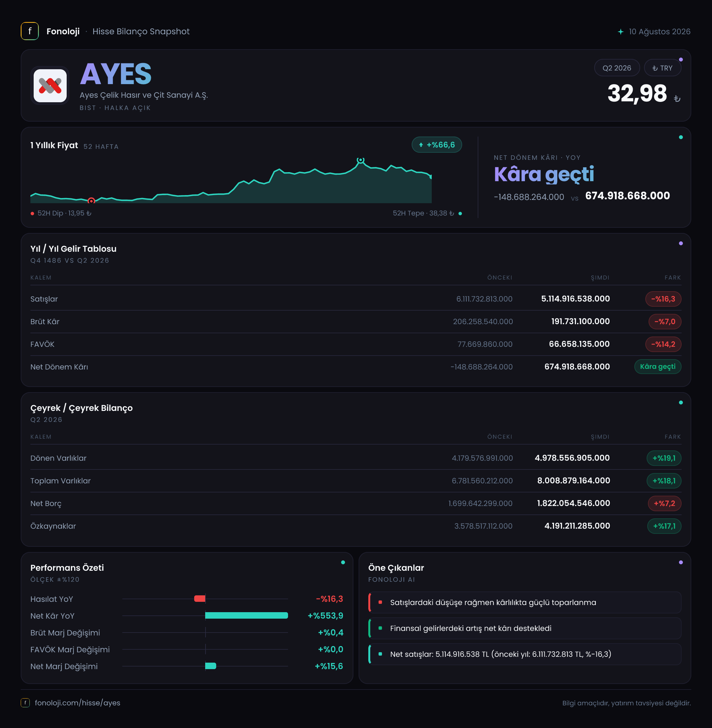This screenshot has width=712, height=728.
Task: Click the 'Çeyrek / Çeyrek Bilanço' heading
Action: (x=82, y=408)
